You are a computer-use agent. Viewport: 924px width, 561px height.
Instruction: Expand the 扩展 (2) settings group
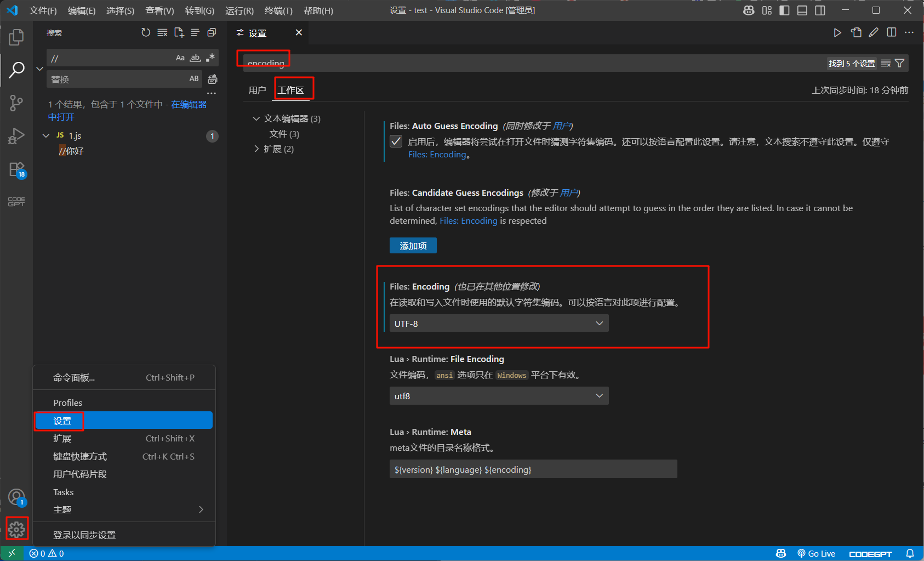pyautogui.click(x=256, y=149)
